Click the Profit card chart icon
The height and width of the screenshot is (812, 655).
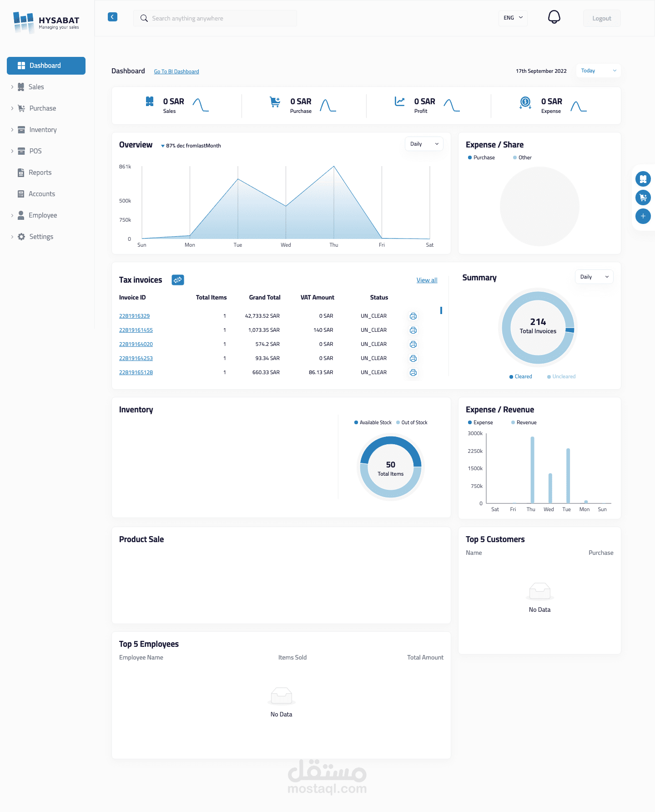point(399,101)
